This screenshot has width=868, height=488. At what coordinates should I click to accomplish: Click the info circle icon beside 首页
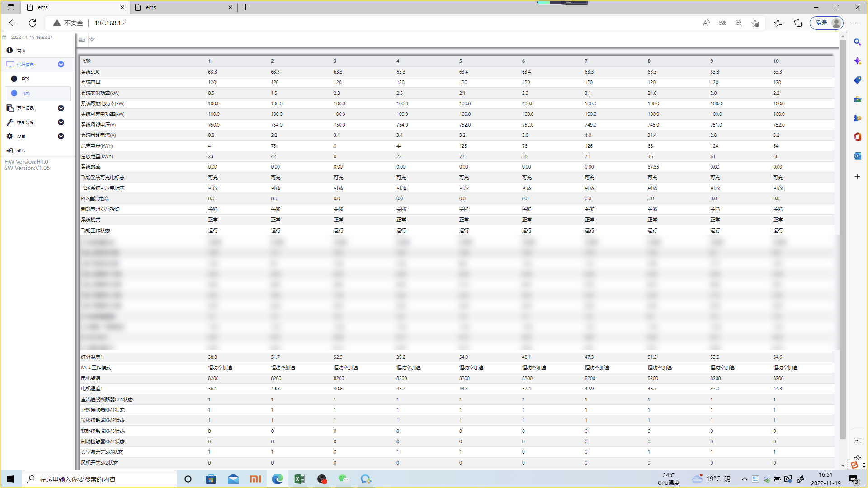point(10,50)
